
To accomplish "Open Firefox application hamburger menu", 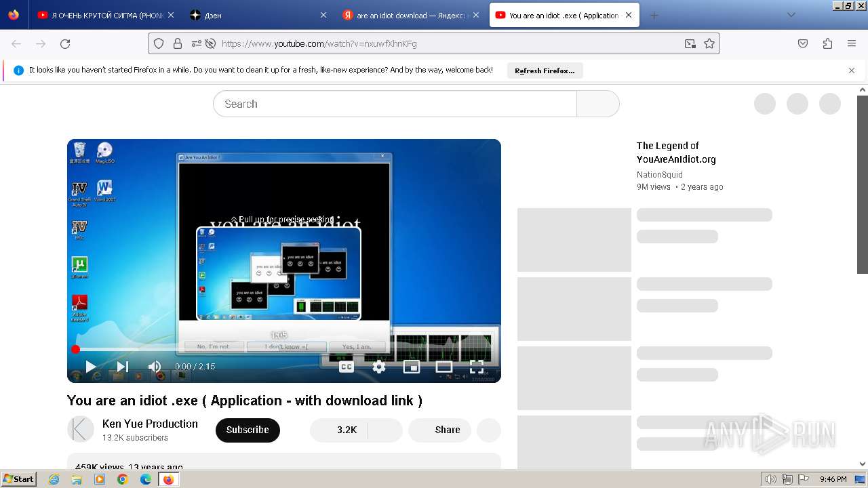I will tap(852, 43).
